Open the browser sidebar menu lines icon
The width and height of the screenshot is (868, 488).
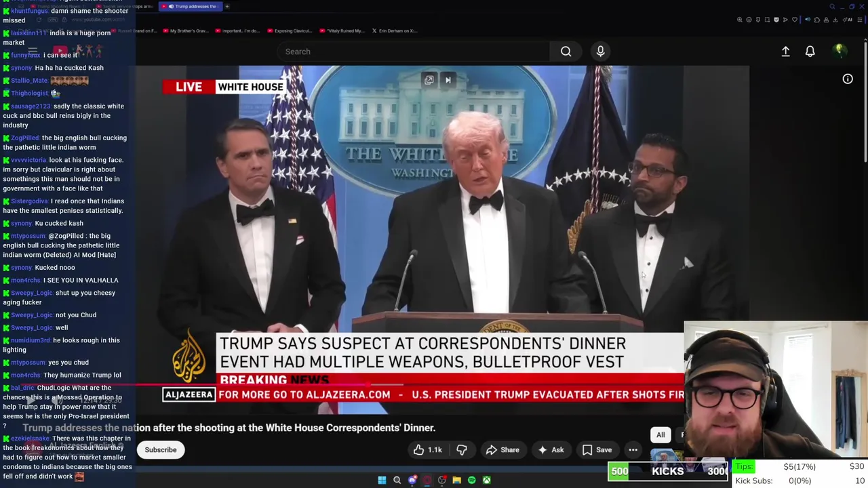(x=860, y=20)
